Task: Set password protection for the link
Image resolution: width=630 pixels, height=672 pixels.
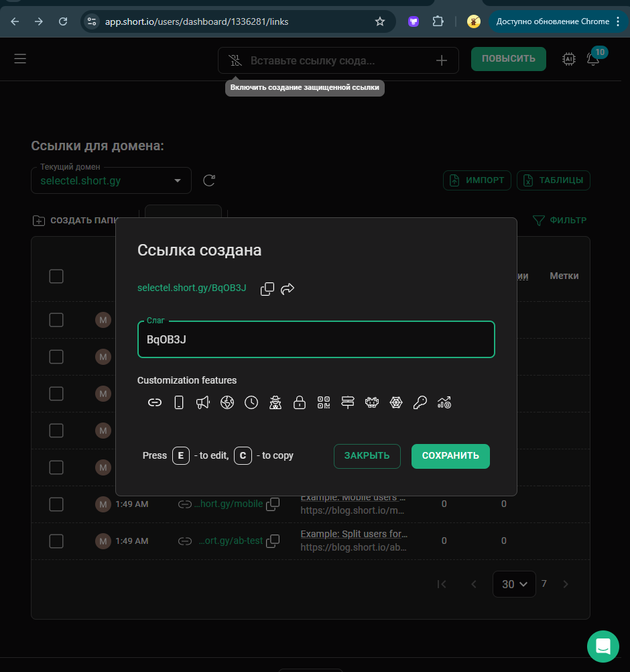Action: click(x=300, y=402)
